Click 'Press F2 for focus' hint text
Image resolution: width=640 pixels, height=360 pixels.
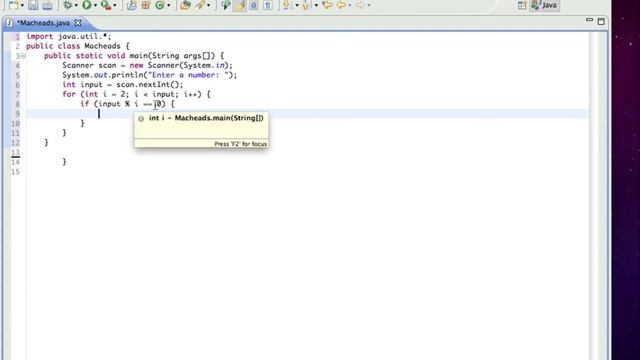[x=240, y=144]
